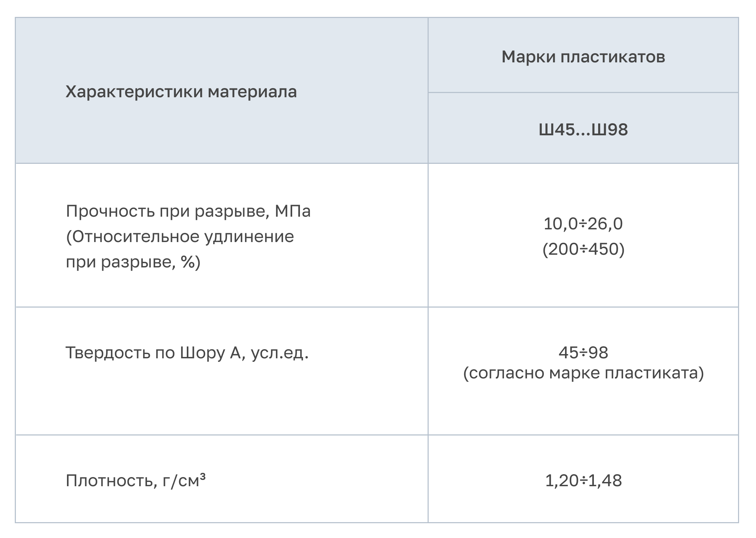Screen dimensions: 756x538
Task: Click the 'Характеристики материала' column header
Action: click(x=181, y=92)
